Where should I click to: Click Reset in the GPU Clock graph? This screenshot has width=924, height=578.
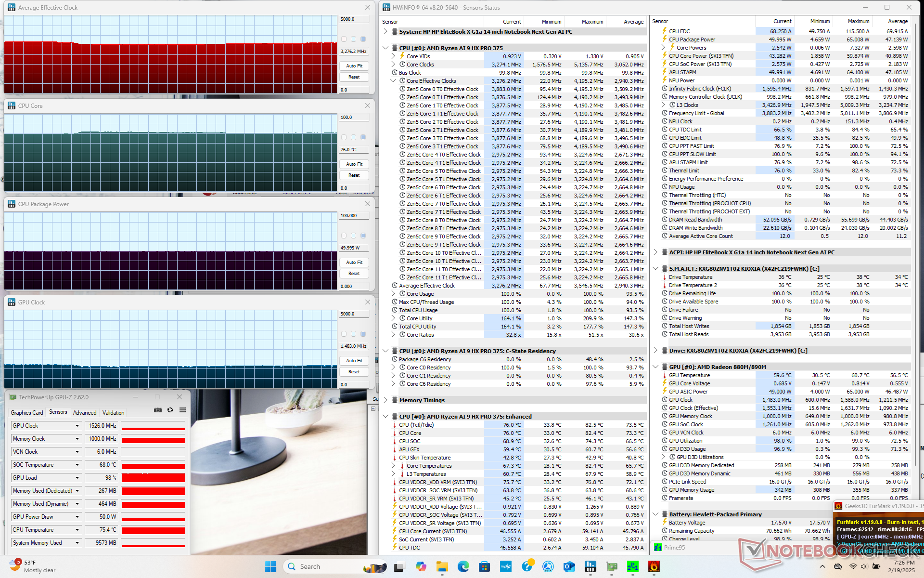click(354, 372)
